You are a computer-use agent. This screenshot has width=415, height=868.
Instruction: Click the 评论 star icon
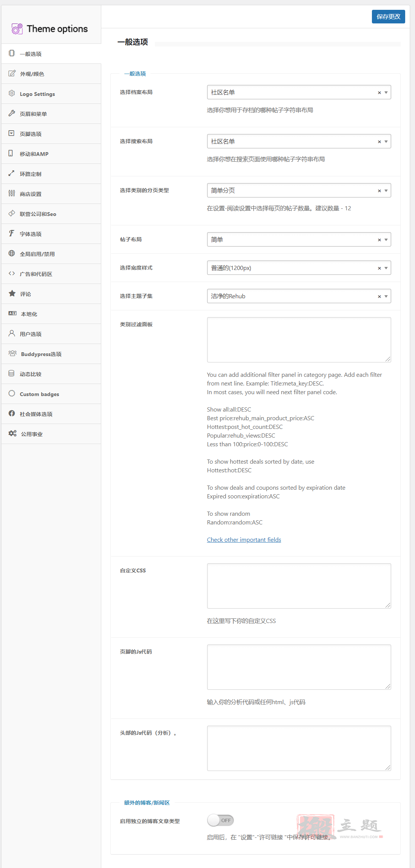pos(12,293)
